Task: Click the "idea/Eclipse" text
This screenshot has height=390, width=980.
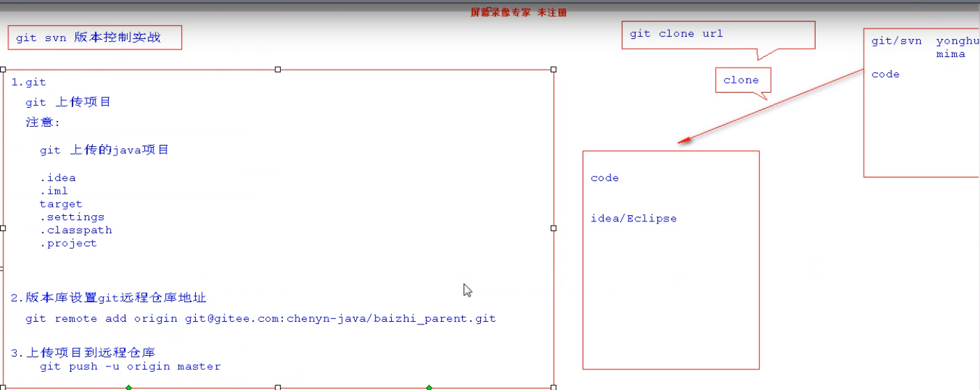Action: click(x=634, y=219)
